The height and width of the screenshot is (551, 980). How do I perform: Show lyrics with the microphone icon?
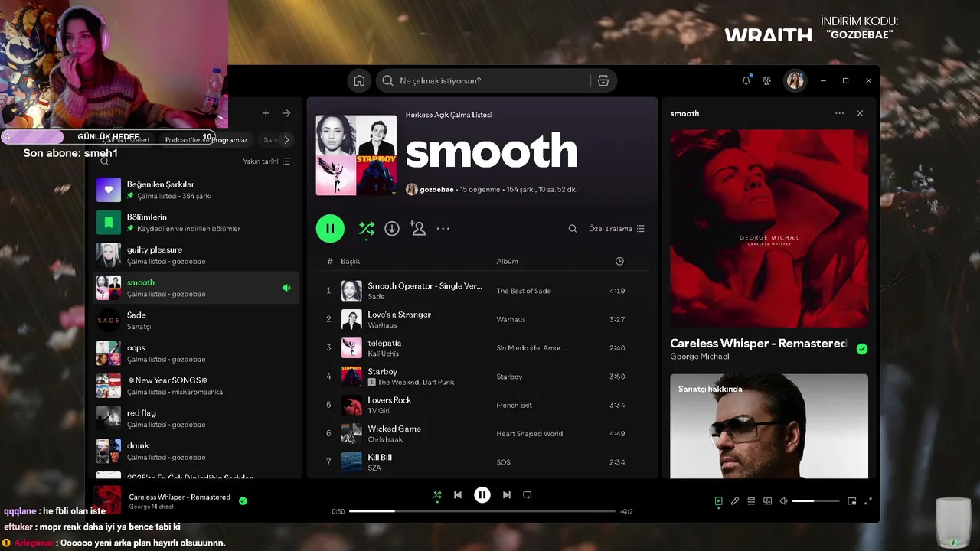735,501
